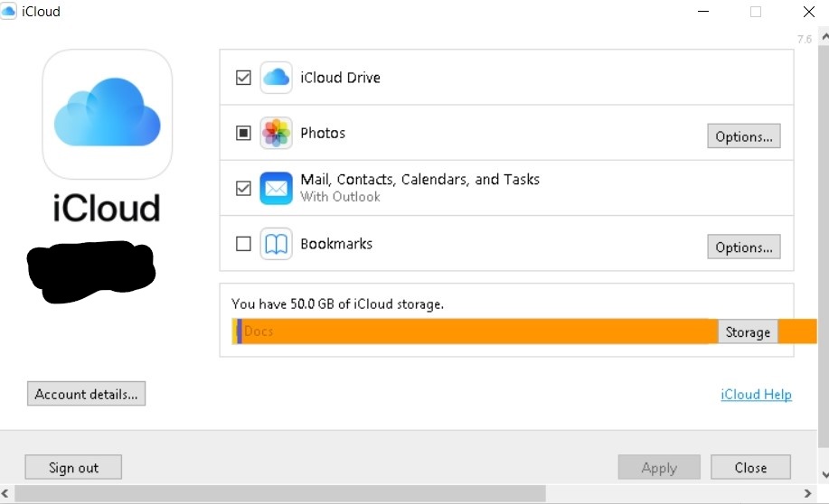829x504 pixels.
Task: Click the horizontal scrollbar right arrow
Action: tap(807, 493)
